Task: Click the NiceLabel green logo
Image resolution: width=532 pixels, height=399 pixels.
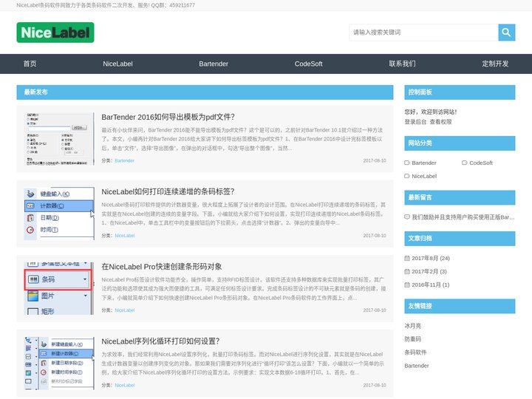Action: pos(55,33)
